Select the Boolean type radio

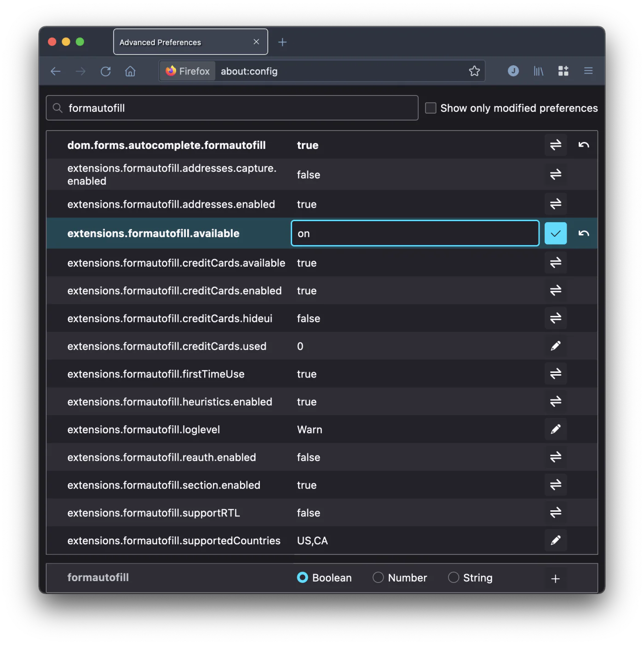pyautogui.click(x=302, y=577)
